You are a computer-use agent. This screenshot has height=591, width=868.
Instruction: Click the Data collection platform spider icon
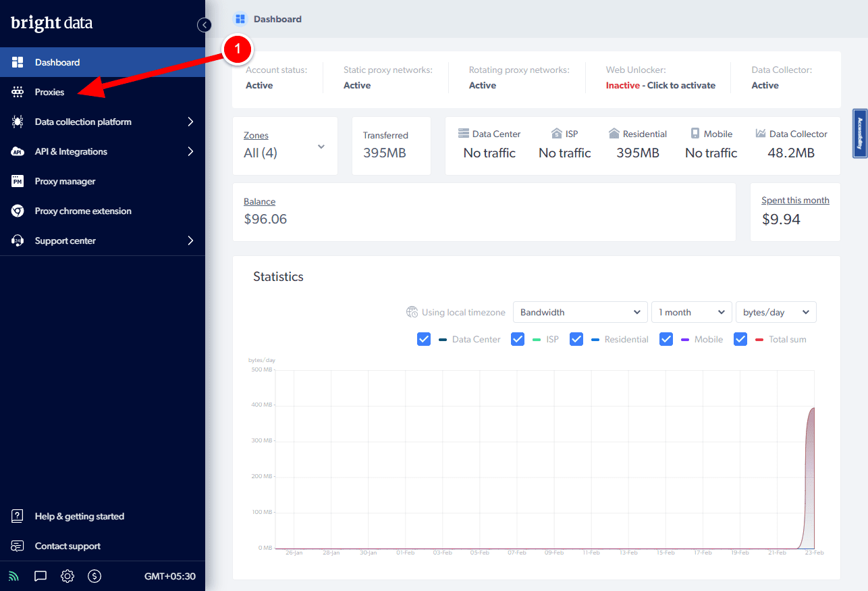18,122
